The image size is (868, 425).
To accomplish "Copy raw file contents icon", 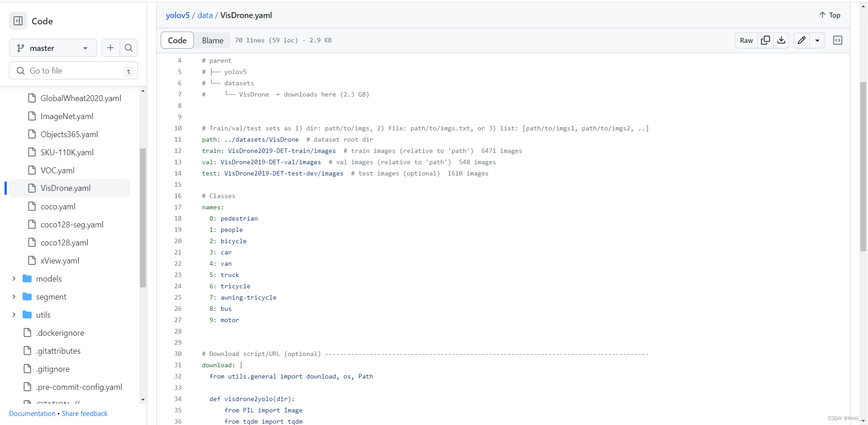I will [x=765, y=40].
